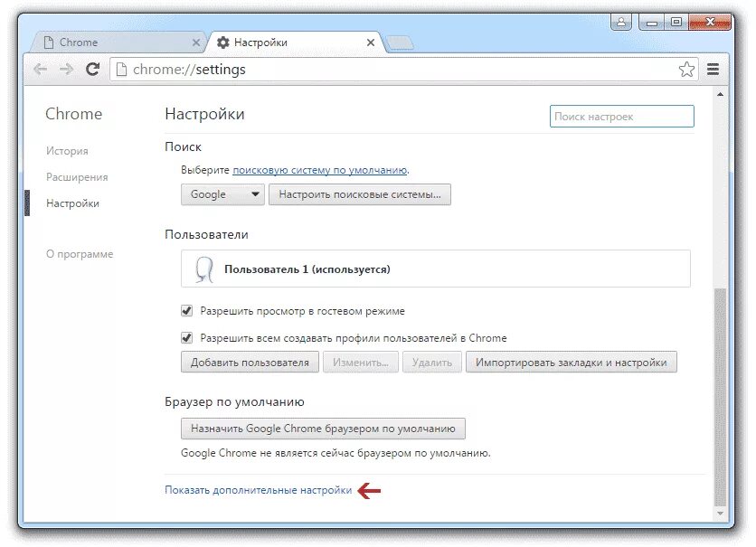Click the scrollbar down arrow
This screenshot has height=547, width=756.
pyautogui.click(x=720, y=514)
